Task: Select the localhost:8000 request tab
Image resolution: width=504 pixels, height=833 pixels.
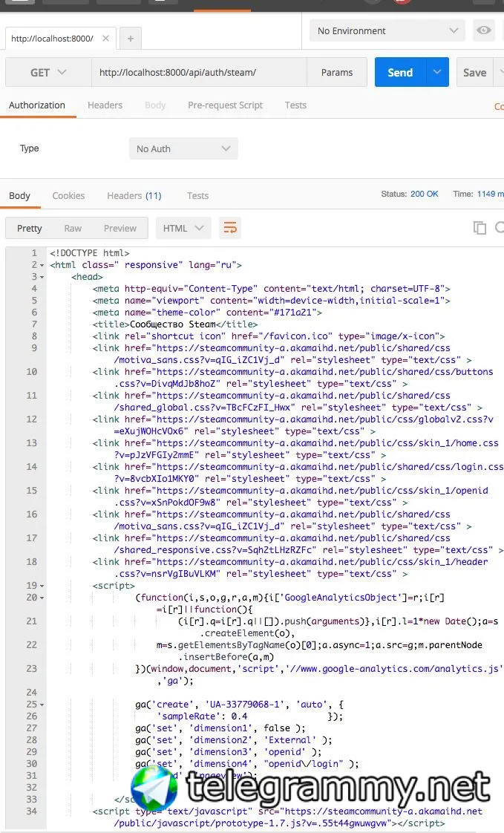Action: coord(52,39)
